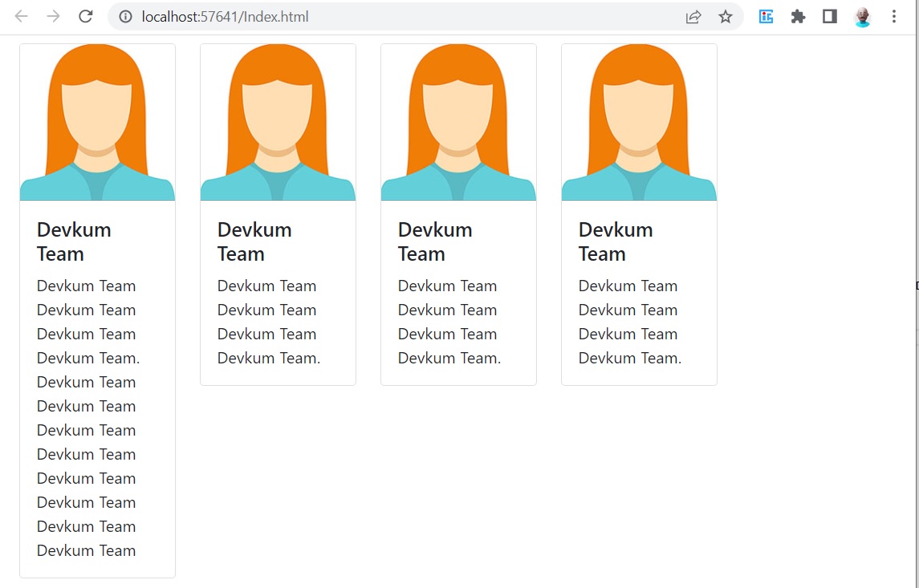The height and width of the screenshot is (588, 919).
Task: Click the browser forward arrow
Action: pyautogui.click(x=53, y=16)
